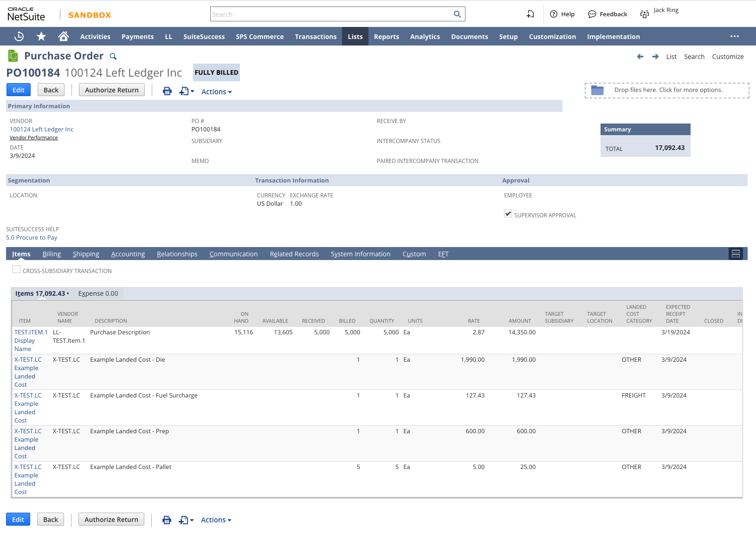Click the 14,350.00 amount cell
Screen dimensions: 756x534
[x=522, y=332]
